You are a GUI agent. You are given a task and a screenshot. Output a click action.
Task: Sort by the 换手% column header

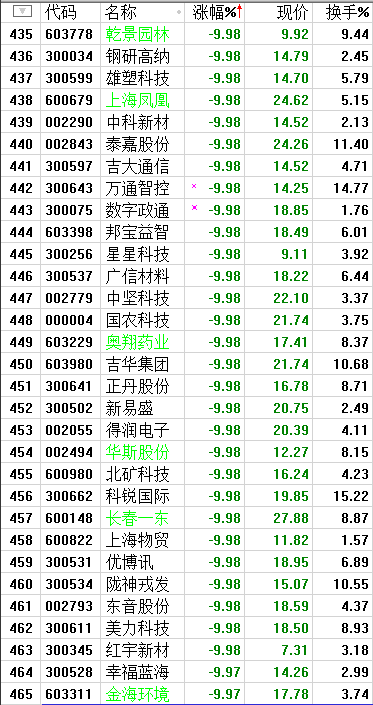[x=347, y=13]
